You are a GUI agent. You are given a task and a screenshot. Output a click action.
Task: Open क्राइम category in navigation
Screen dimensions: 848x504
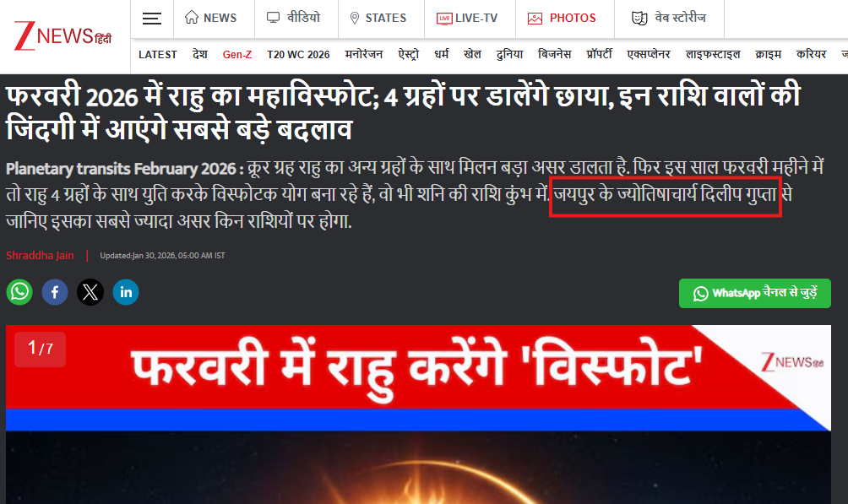point(768,55)
